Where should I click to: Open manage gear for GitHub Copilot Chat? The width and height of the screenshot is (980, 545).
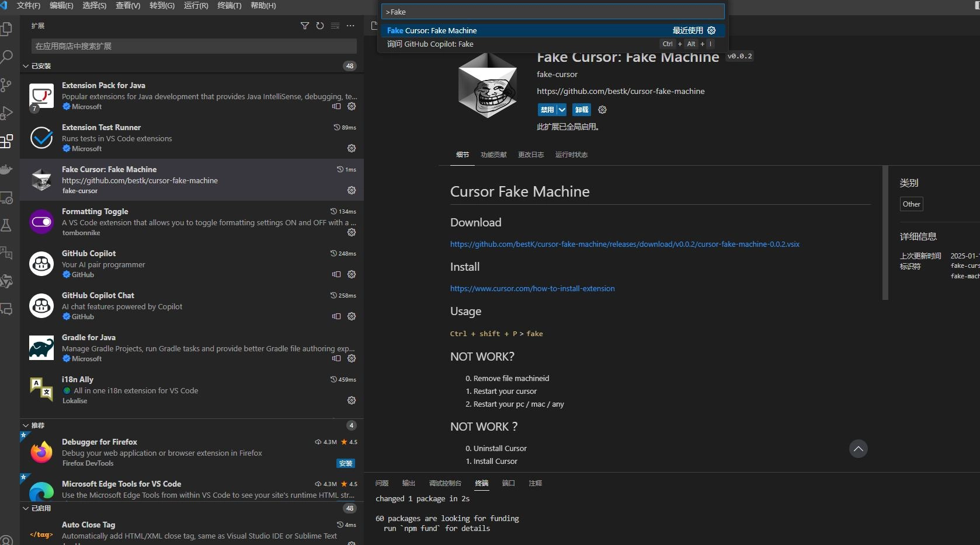[352, 316]
